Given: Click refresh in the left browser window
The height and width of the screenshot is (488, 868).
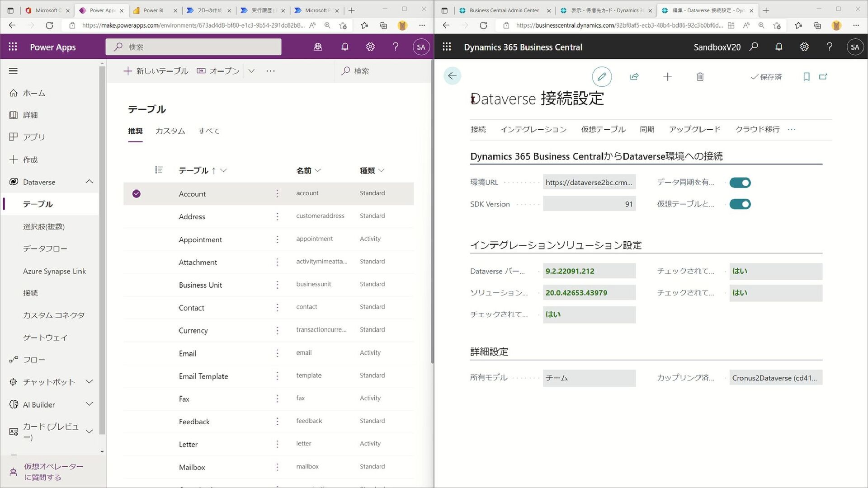Looking at the screenshot, I should [x=49, y=25].
